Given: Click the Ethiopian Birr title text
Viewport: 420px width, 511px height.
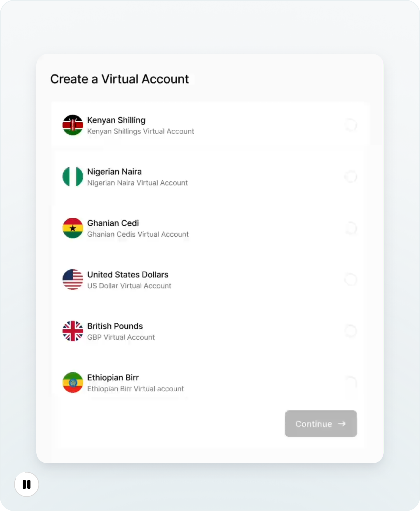Looking at the screenshot, I should click(x=113, y=377).
